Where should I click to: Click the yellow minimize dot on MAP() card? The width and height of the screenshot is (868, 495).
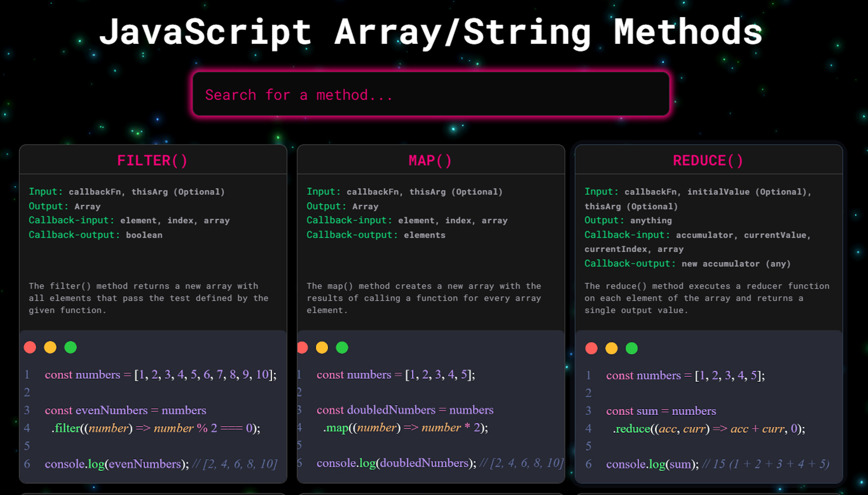pyautogui.click(x=323, y=347)
